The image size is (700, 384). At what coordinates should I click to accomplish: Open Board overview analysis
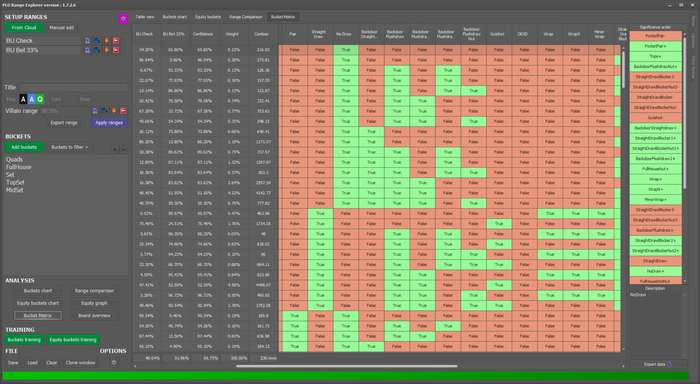(x=94, y=316)
